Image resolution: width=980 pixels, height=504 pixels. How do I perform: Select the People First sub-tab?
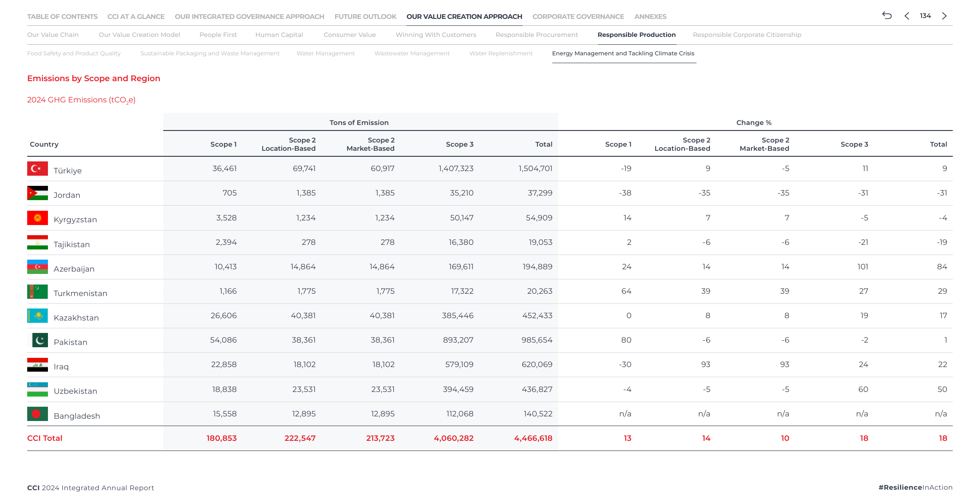[x=218, y=35]
